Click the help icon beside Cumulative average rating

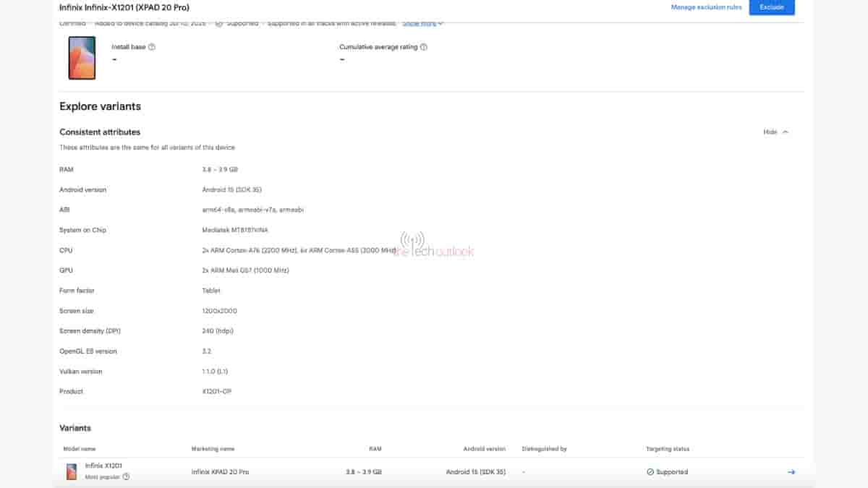pos(424,47)
